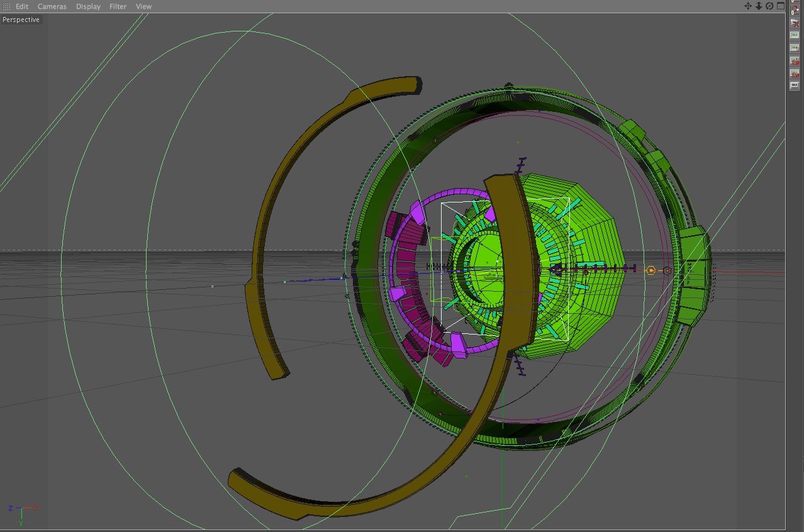Click the gray Solo icon at palette bottom
Image resolution: width=804 pixels, height=532 pixels.
[795, 86]
